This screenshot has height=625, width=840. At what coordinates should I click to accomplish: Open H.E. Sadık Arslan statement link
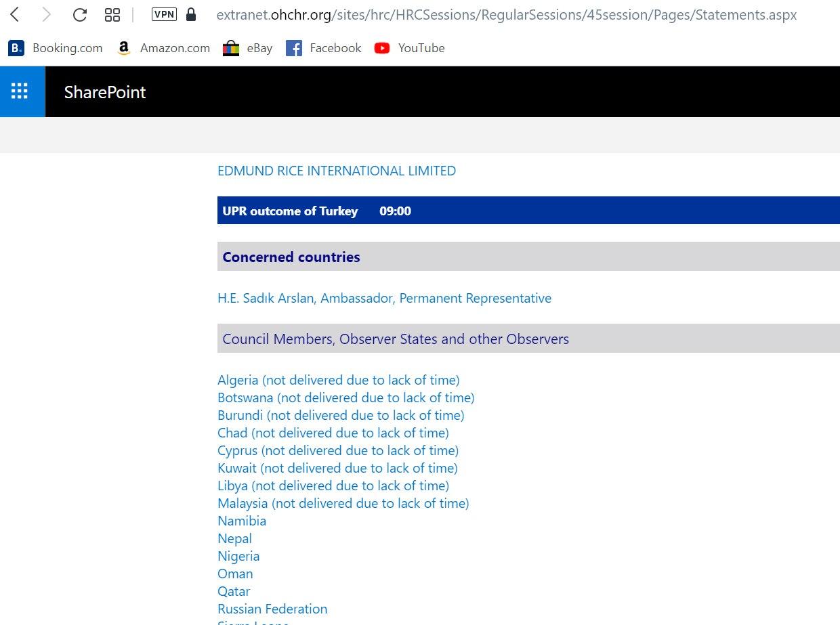384,298
